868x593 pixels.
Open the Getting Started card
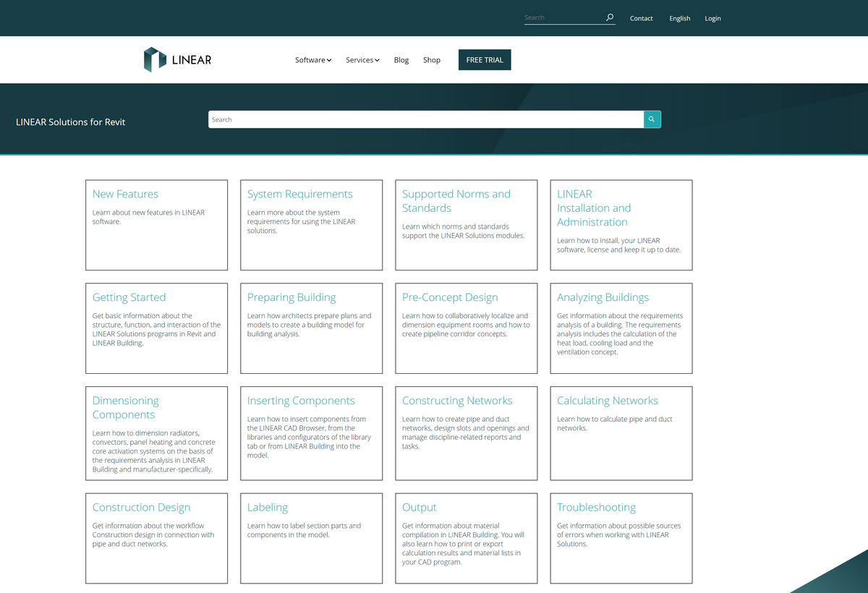pyautogui.click(x=156, y=328)
